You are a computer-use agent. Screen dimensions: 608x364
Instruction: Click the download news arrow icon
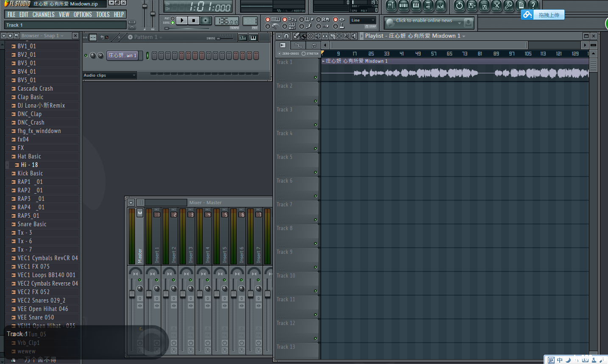pos(468,22)
